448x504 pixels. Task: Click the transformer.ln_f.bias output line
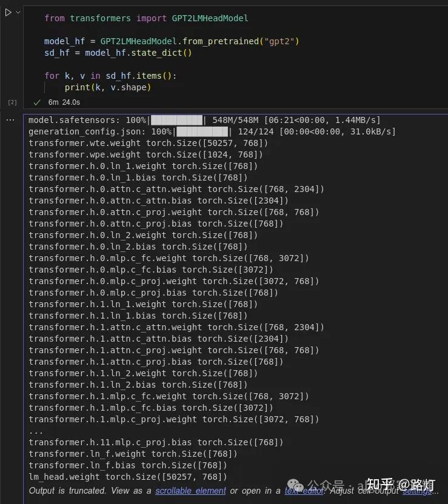point(127,465)
